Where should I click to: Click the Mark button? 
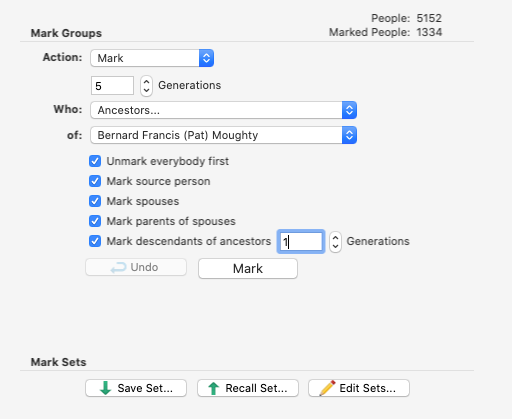point(248,268)
